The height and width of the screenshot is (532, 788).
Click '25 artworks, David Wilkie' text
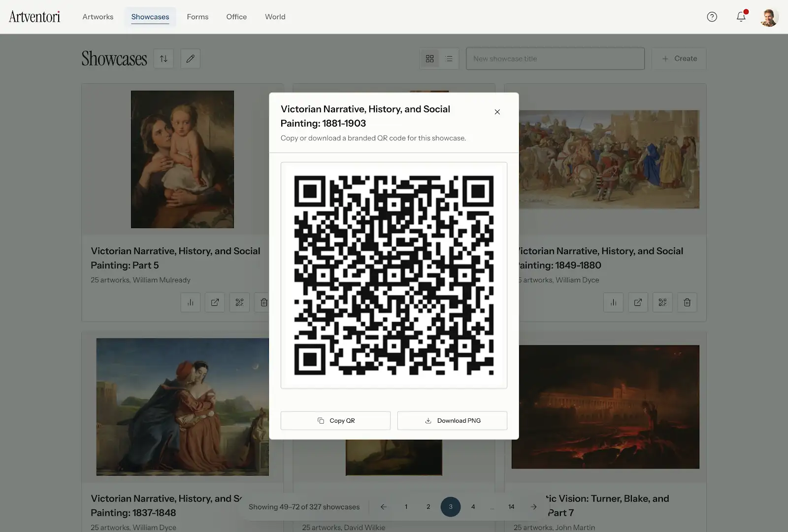[x=344, y=528]
